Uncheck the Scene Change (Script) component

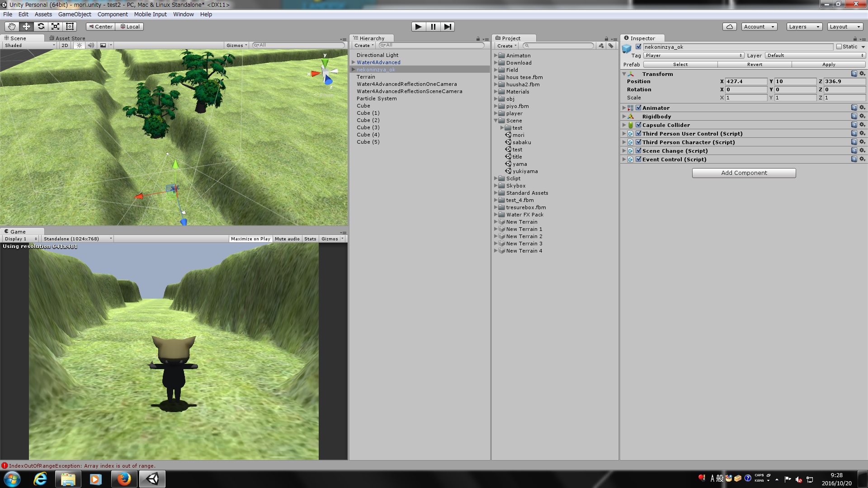pyautogui.click(x=638, y=151)
